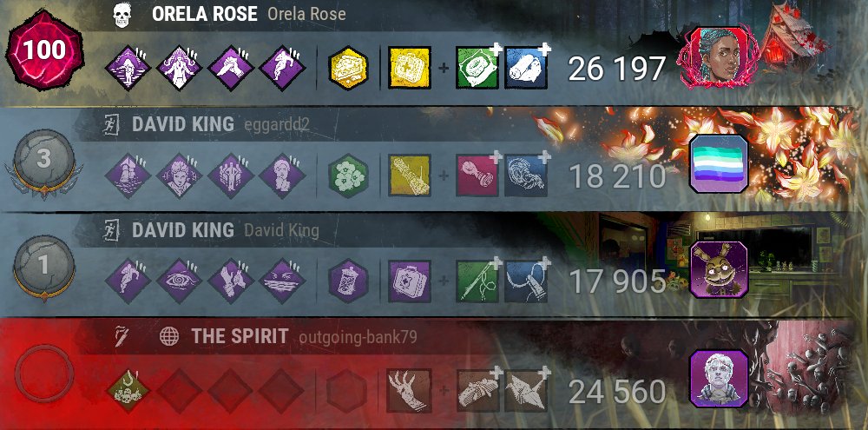Open the outgoing-bank79 player name

coord(357,336)
